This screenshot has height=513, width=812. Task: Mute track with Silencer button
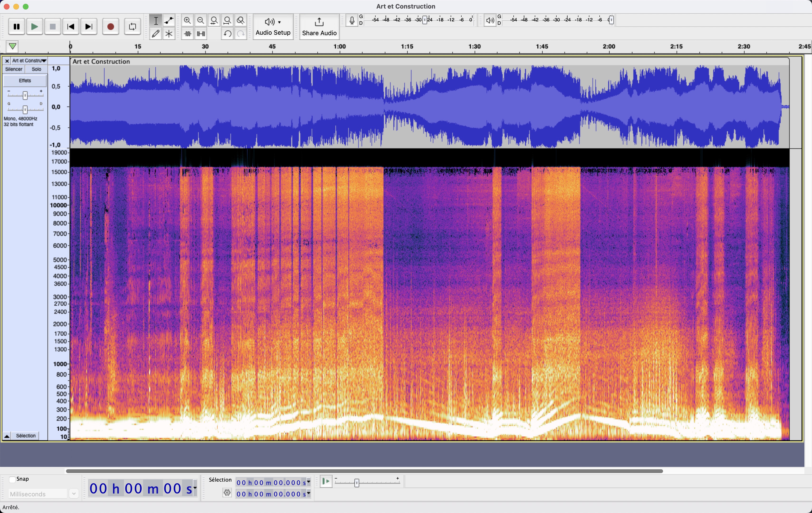click(14, 69)
